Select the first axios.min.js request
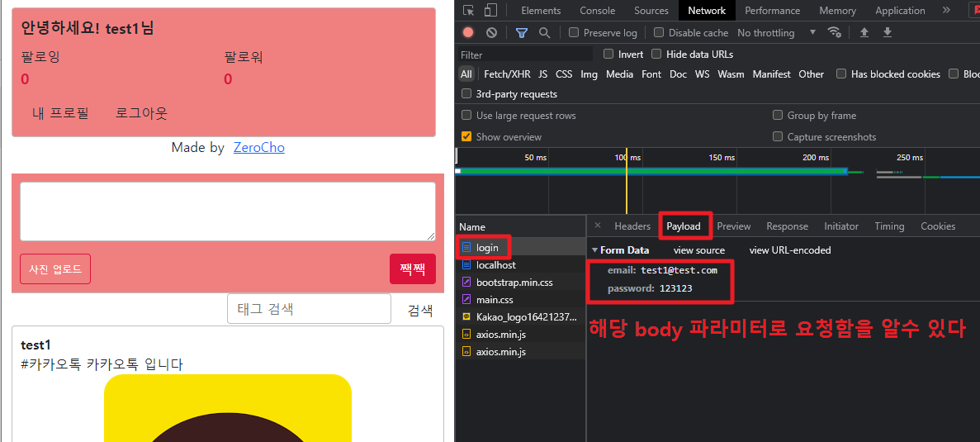The image size is (980, 442). point(521,335)
